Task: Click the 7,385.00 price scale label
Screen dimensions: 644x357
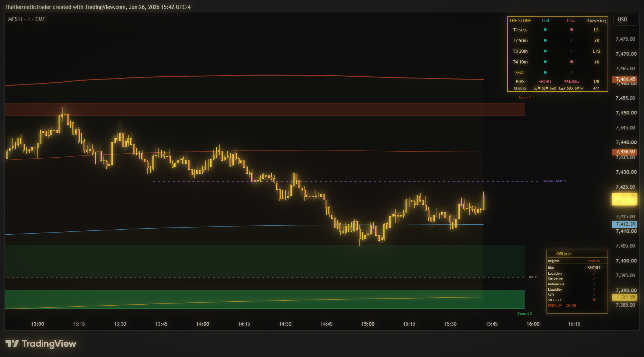Action: 625,305
